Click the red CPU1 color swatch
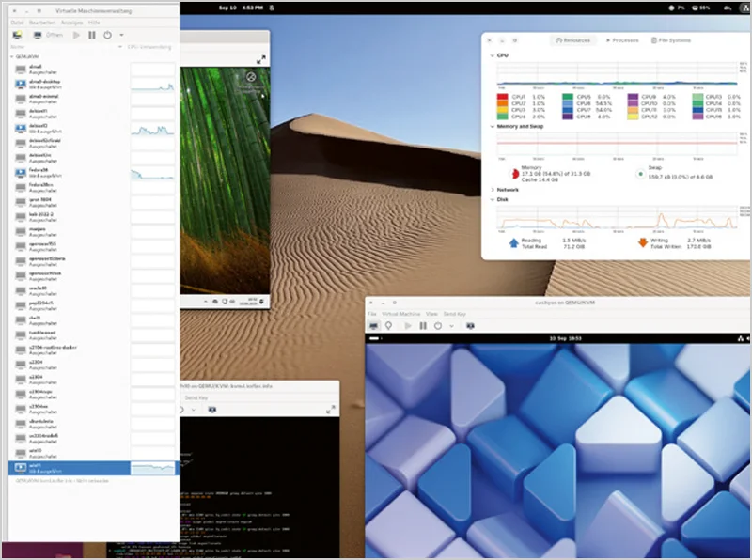Viewport: 752px width, 560px height. tap(503, 97)
